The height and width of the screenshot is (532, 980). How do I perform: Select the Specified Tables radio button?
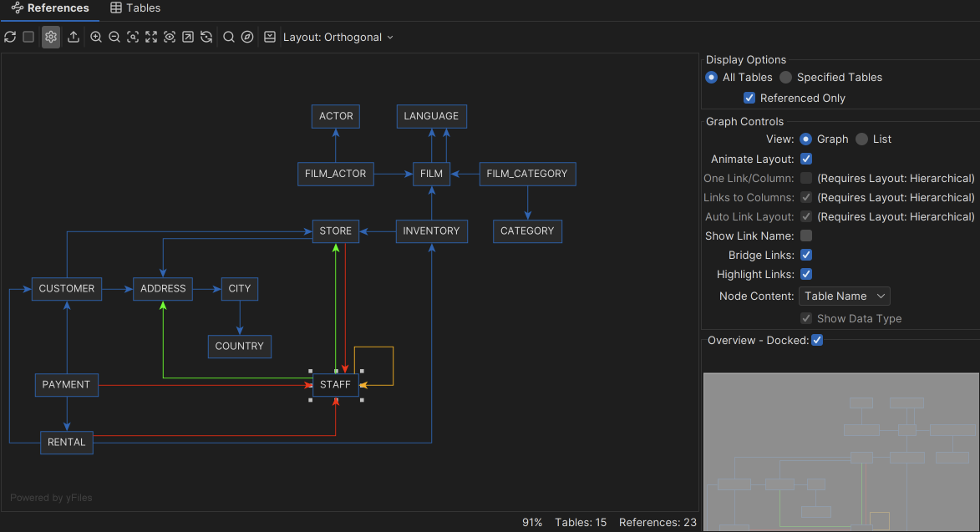tap(785, 77)
